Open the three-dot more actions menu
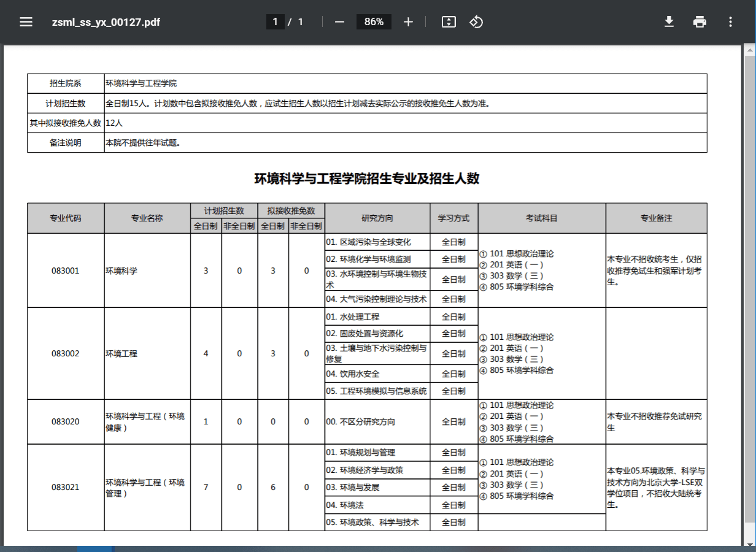 click(x=730, y=22)
